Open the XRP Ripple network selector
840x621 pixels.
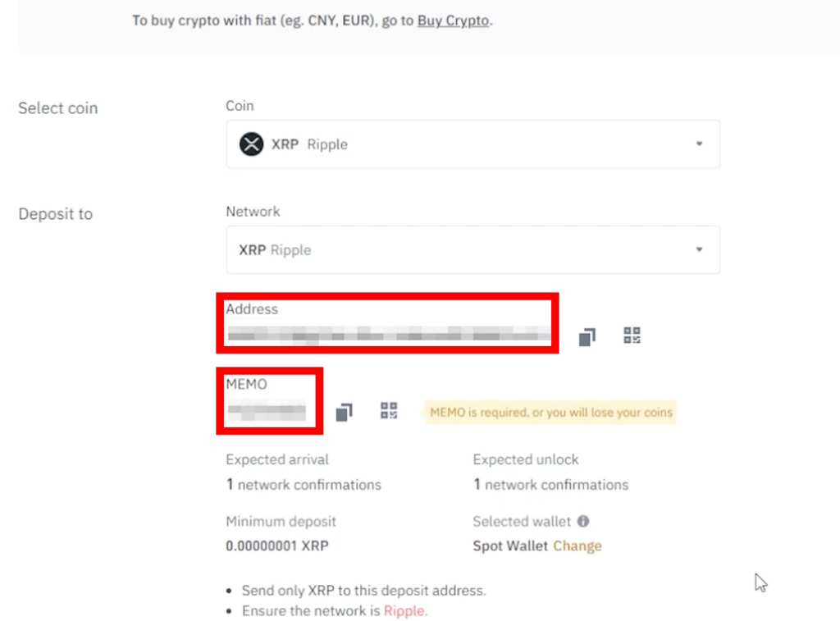coord(473,249)
